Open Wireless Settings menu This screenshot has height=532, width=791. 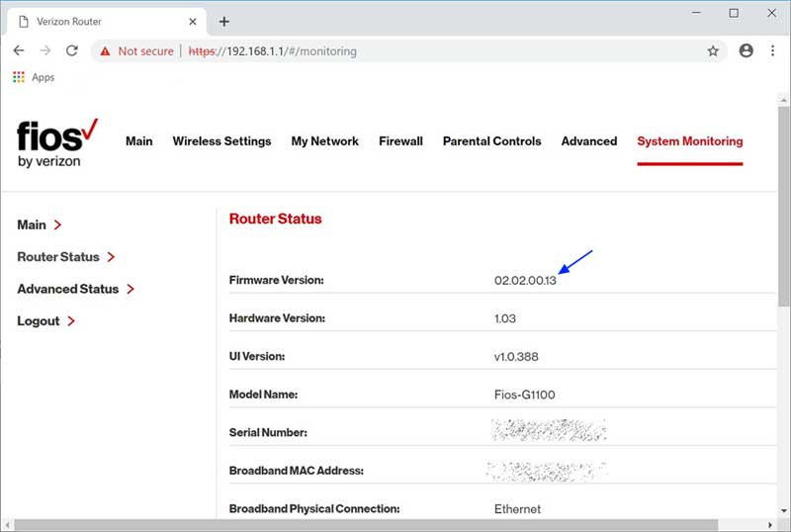coord(221,141)
